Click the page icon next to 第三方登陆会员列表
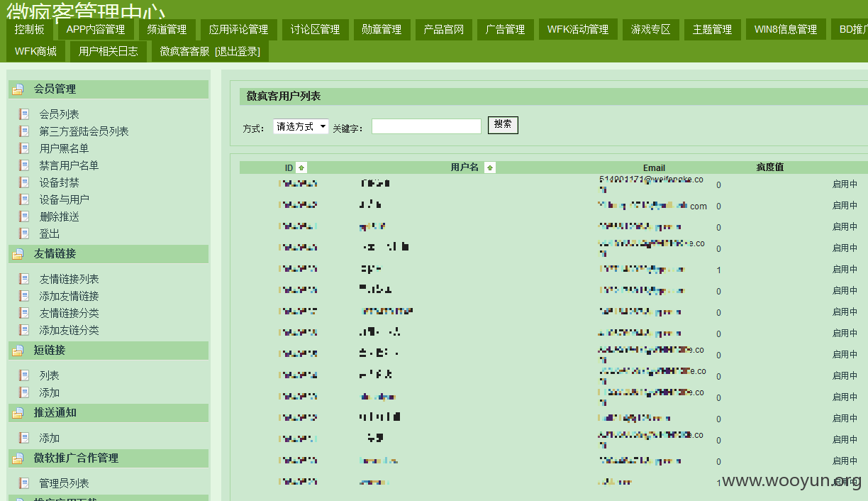868x501 pixels. (24, 131)
